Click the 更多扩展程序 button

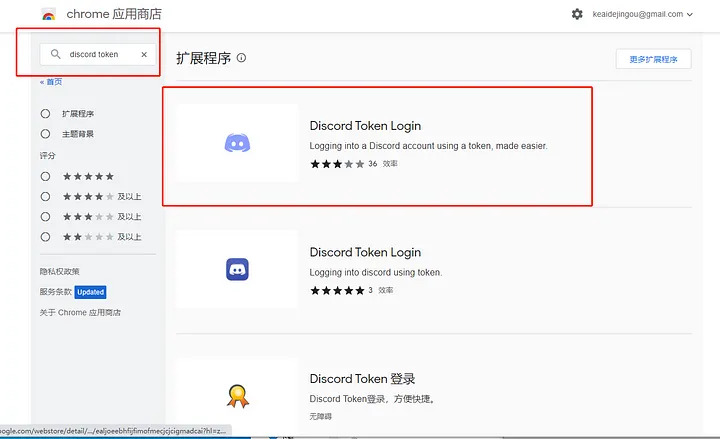click(653, 59)
